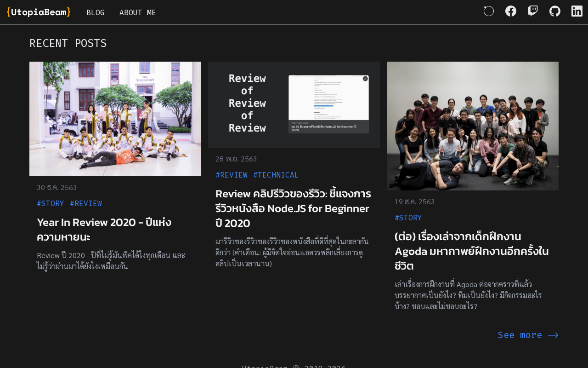Click the UtopiaBeam site logo
This screenshot has height=368, width=588.
[x=39, y=12]
